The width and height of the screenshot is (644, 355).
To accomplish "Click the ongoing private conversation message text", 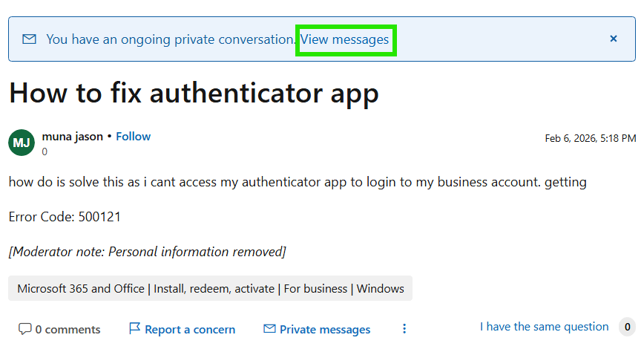I will 171,39.
